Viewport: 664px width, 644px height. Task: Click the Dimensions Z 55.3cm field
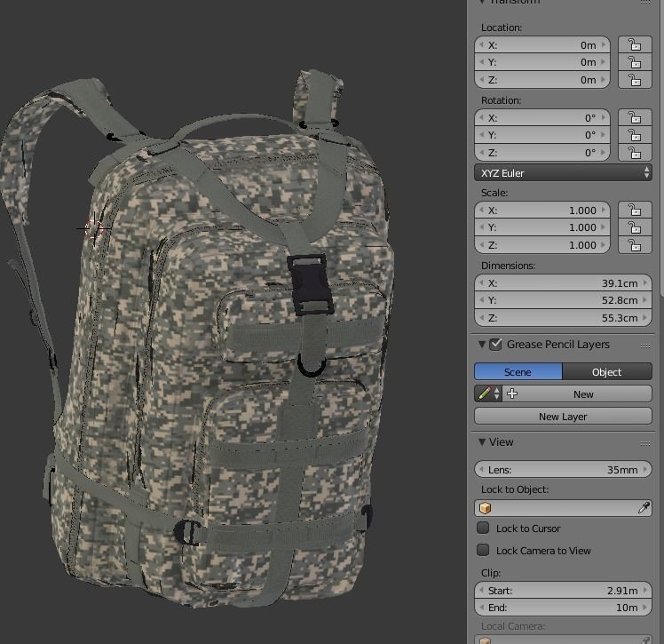coord(563,318)
